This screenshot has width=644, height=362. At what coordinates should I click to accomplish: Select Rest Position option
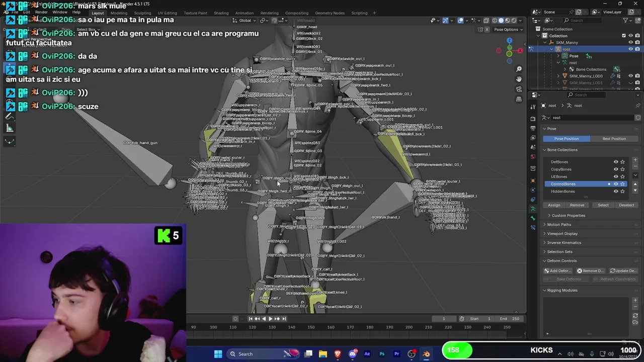(614, 139)
